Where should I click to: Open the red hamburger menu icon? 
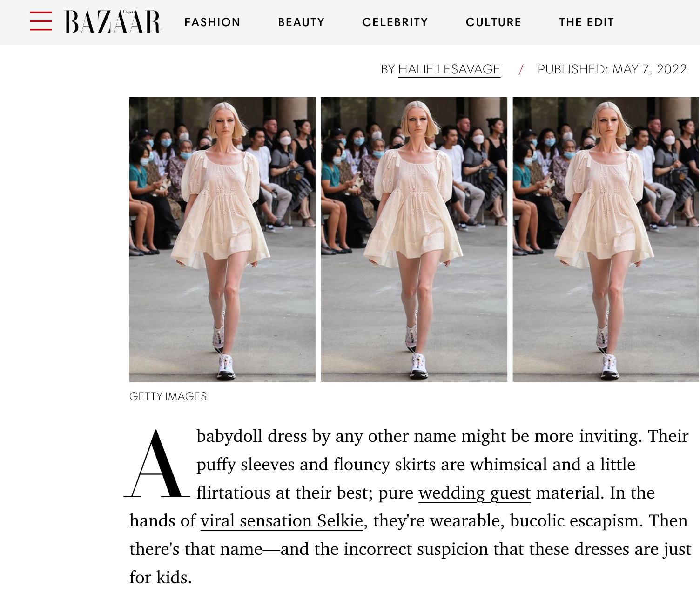point(41,21)
